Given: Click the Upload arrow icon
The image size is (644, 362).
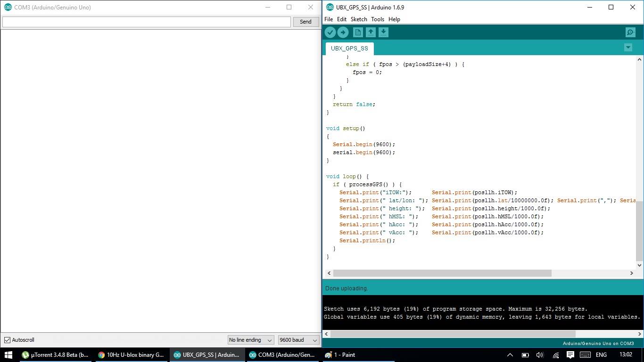Looking at the screenshot, I should pos(343,32).
